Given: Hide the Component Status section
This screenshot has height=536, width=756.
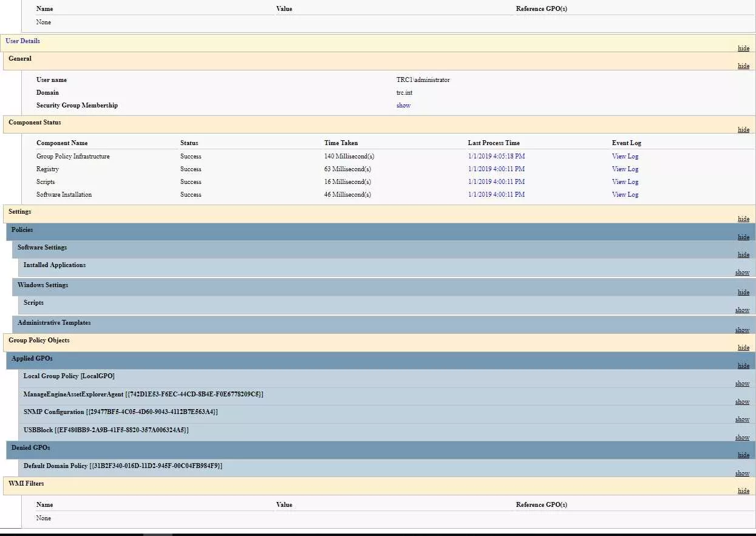Looking at the screenshot, I should tap(743, 130).
